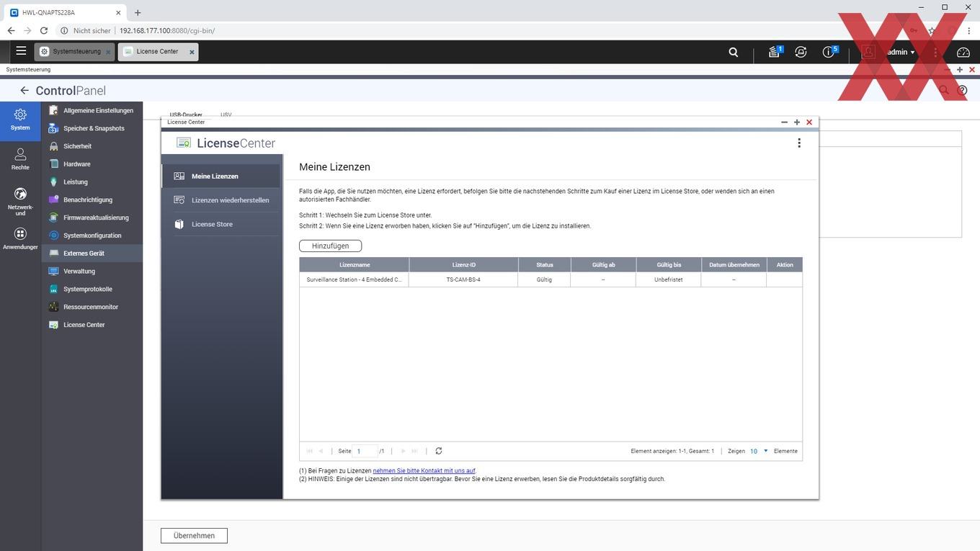Sort by Gültig bis column header
The width and height of the screenshot is (980, 551).
click(x=669, y=264)
